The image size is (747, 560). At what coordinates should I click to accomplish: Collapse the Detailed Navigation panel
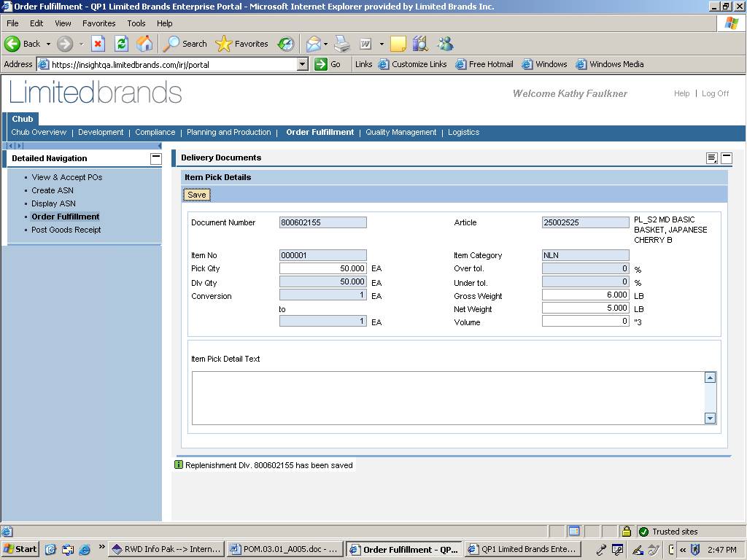pyautogui.click(x=156, y=158)
